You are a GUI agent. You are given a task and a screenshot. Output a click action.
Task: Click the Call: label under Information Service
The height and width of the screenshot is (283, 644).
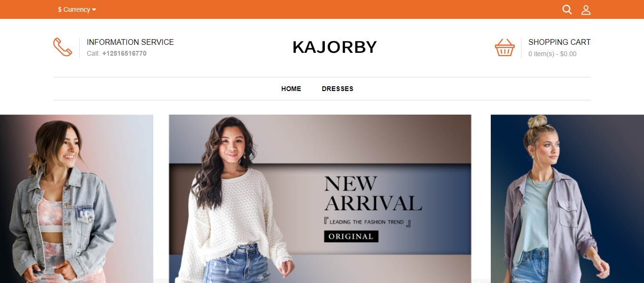pos(93,53)
